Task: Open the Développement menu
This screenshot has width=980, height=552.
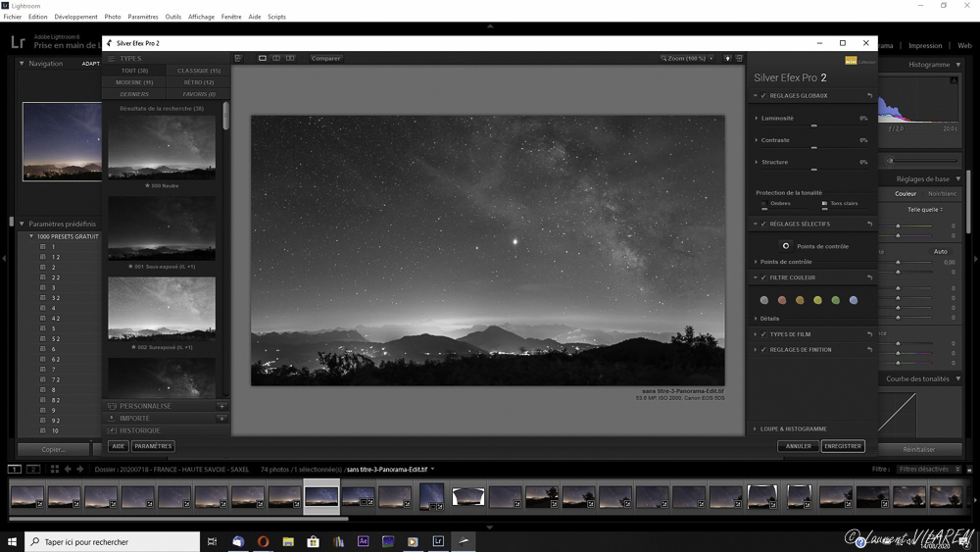Action: coord(75,17)
